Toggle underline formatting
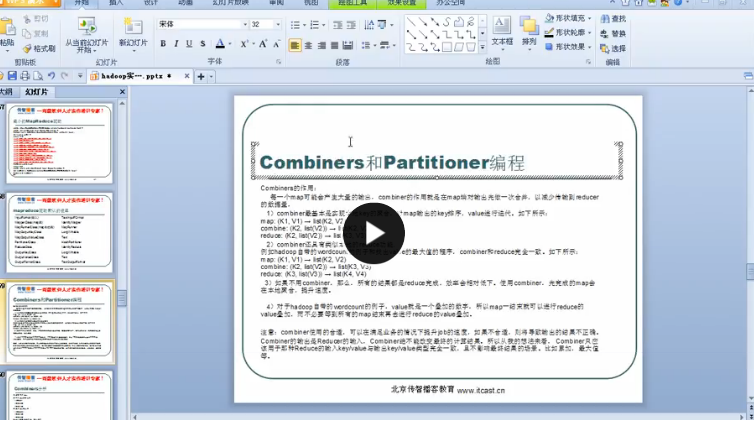 (189, 44)
